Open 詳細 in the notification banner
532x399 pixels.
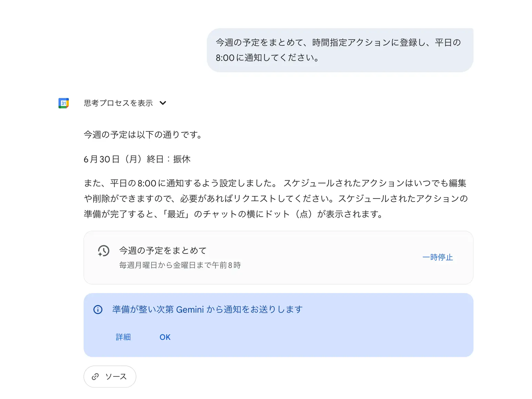(123, 337)
